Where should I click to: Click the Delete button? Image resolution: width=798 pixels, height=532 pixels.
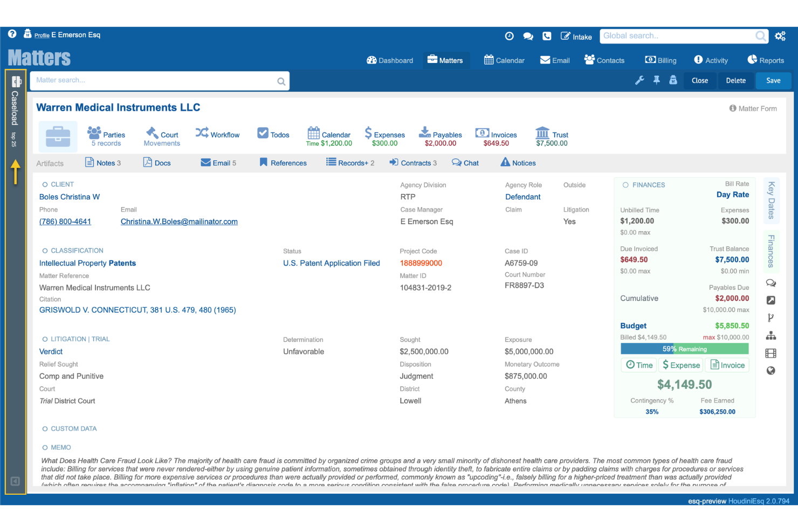point(735,80)
